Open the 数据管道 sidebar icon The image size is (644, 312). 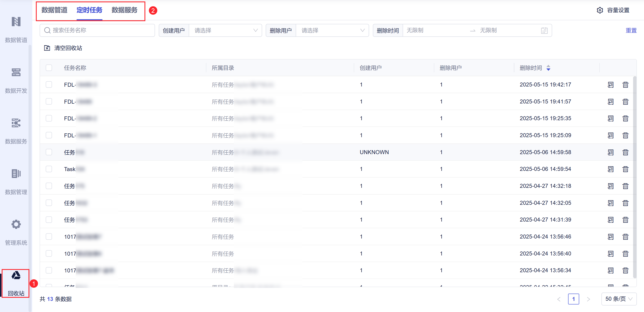(x=16, y=22)
